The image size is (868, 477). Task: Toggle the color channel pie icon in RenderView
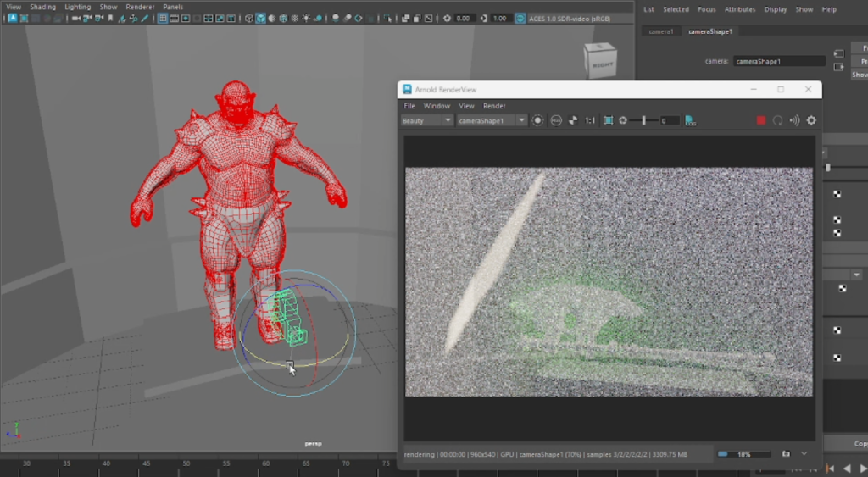572,120
